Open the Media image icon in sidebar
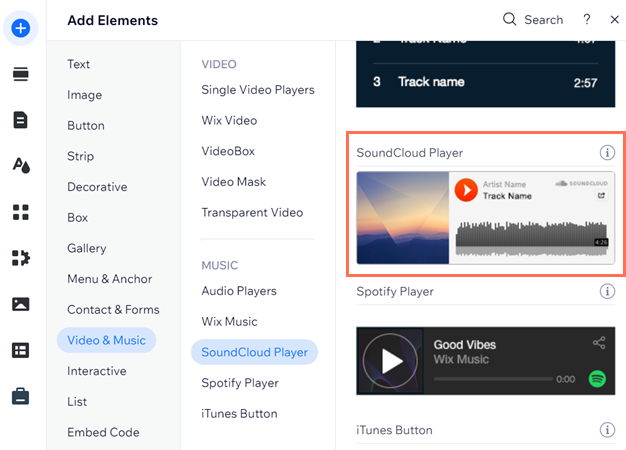Viewport: 626px width, 450px height. coord(21,304)
